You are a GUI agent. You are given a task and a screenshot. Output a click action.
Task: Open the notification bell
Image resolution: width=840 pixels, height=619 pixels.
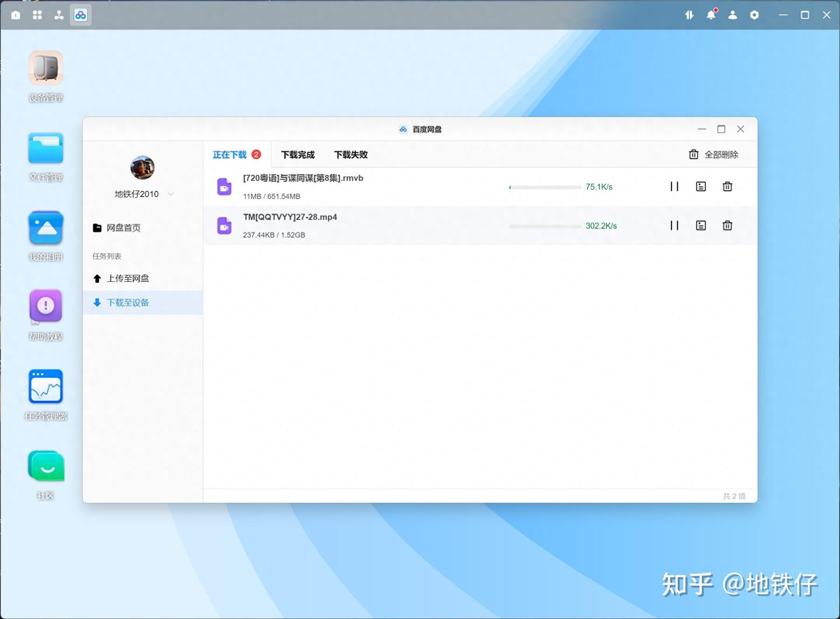click(711, 15)
